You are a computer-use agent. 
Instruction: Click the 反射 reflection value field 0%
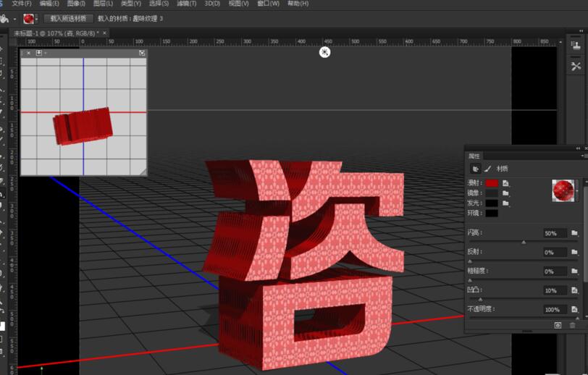[x=555, y=253]
